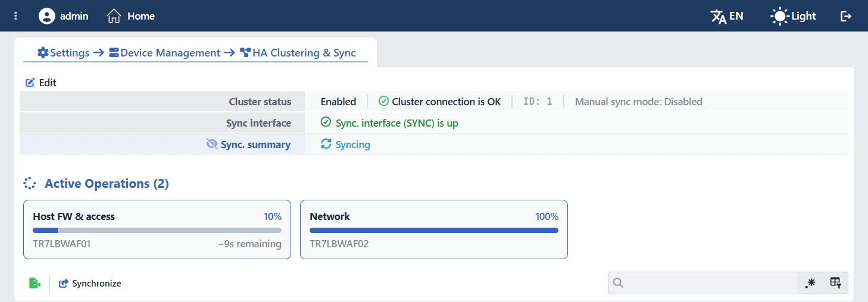Click the 'Home' navigation label
The image size is (868, 302).
(x=141, y=16)
